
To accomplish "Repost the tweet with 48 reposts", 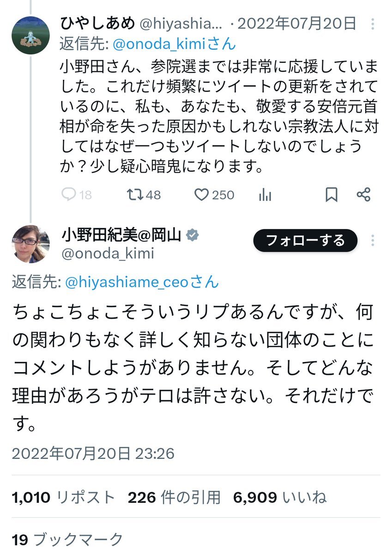I will pyautogui.click(x=134, y=195).
